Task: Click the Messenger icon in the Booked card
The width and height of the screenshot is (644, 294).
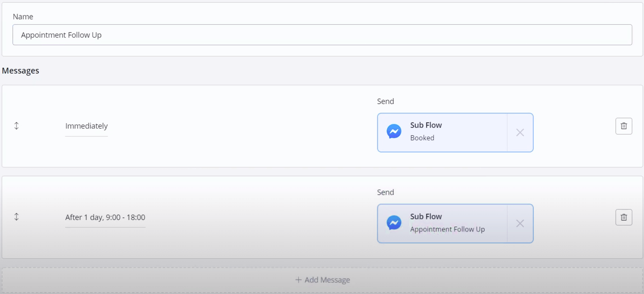Action: click(x=394, y=131)
